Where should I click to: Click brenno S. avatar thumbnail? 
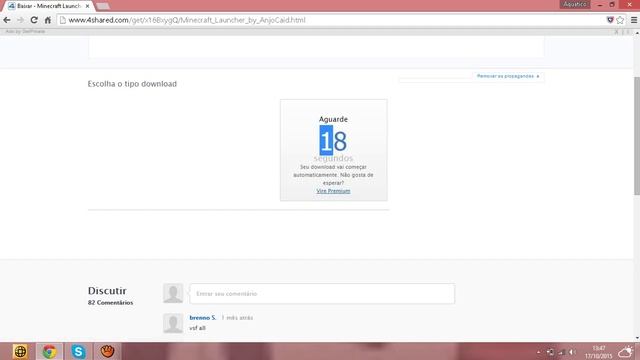[x=173, y=323]
